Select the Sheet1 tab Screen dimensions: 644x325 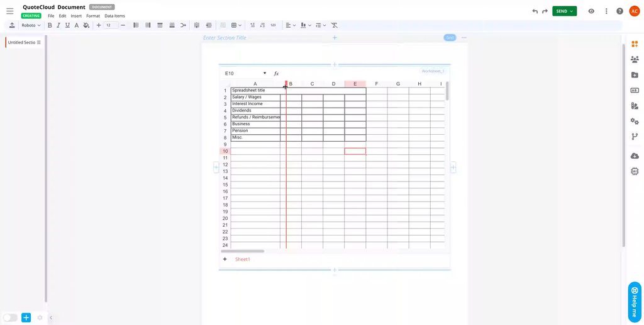pos(242,259)
